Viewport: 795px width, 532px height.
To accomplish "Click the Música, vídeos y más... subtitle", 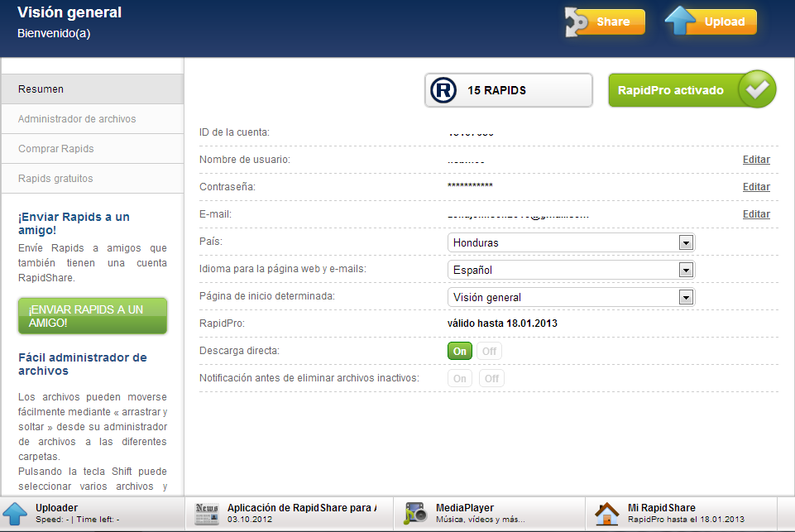I will (x=480, y=520).
